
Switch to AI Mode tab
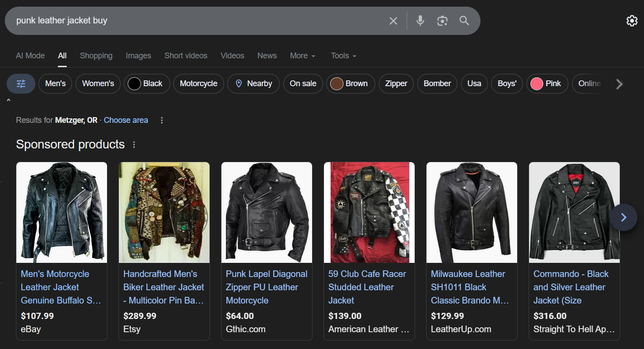(30, 56)
